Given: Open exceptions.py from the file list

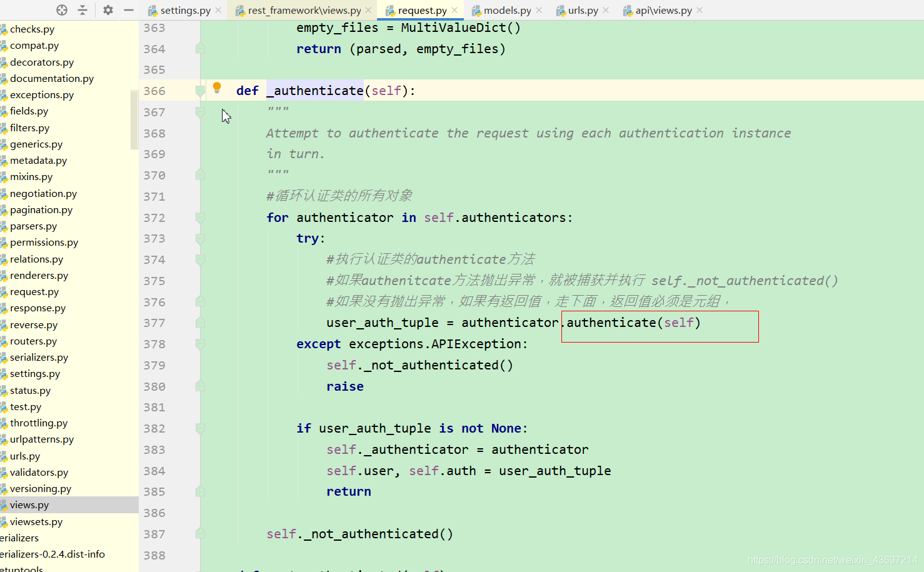Looking at the screenshot, I should click(x=42, y=94).
